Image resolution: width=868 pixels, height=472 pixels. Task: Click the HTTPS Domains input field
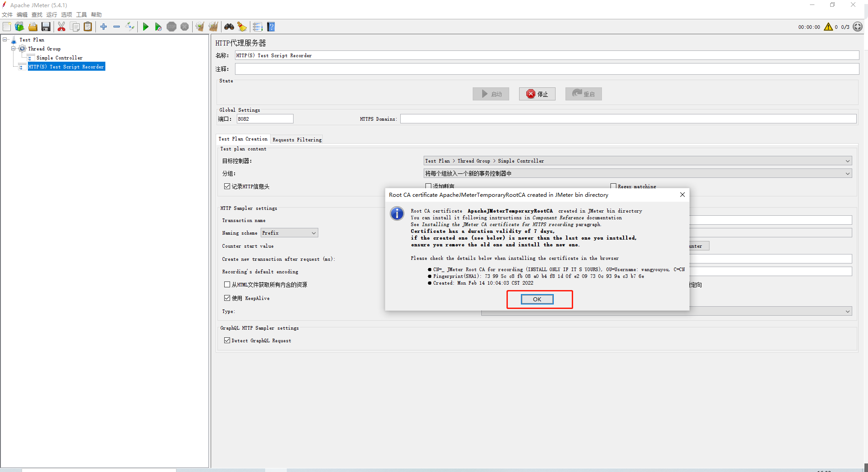click(x=628, y=119)
